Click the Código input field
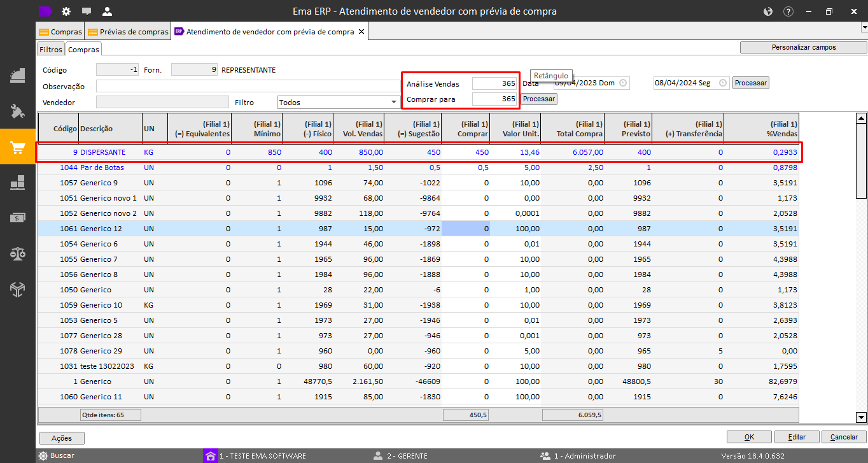Screen dimensions: 868x463 click(117, 70)
